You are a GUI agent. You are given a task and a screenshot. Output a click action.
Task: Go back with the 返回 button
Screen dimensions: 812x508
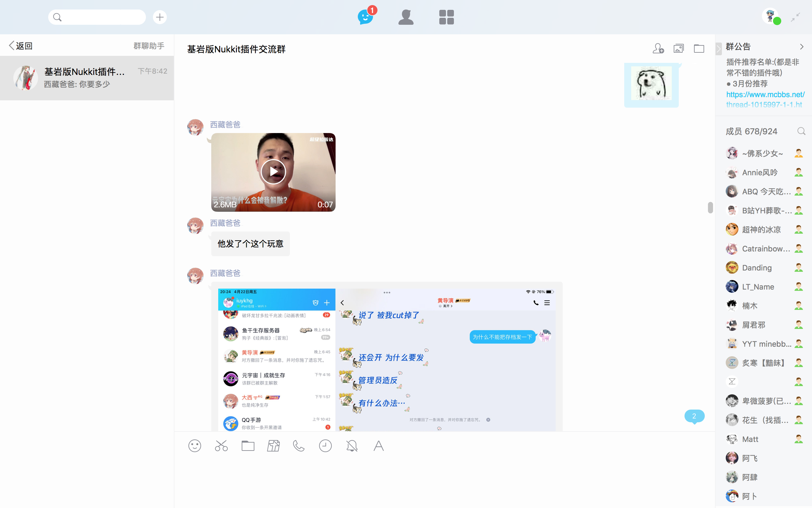21,46
